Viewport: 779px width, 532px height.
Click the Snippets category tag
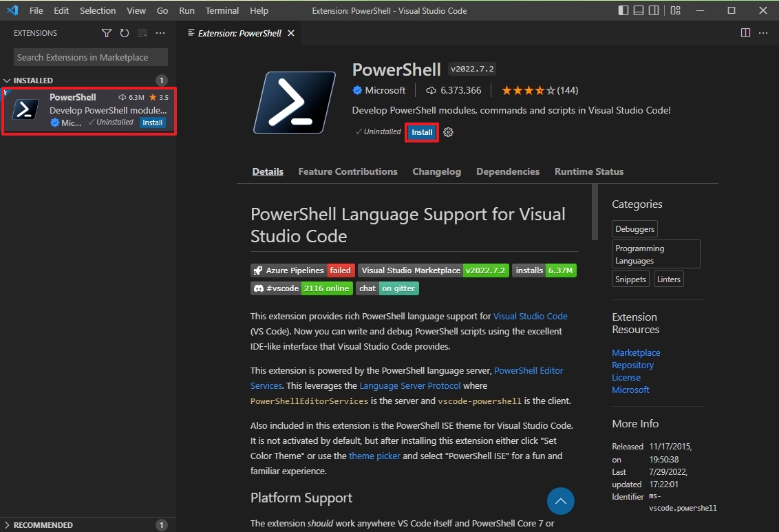(630, 279)
